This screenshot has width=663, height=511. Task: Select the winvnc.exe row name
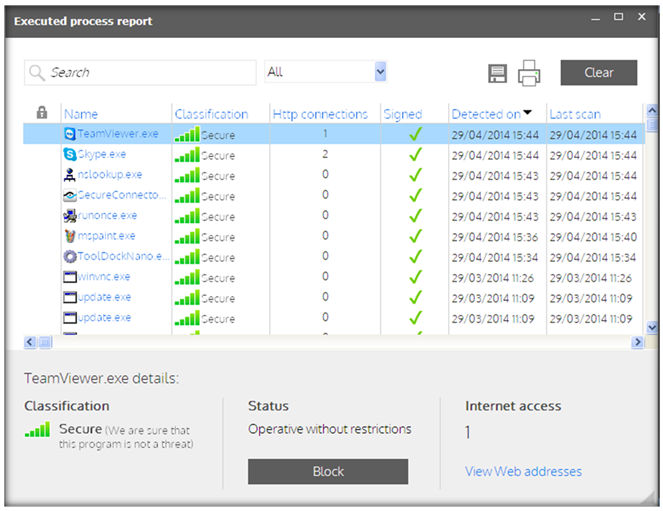[104, 277]
